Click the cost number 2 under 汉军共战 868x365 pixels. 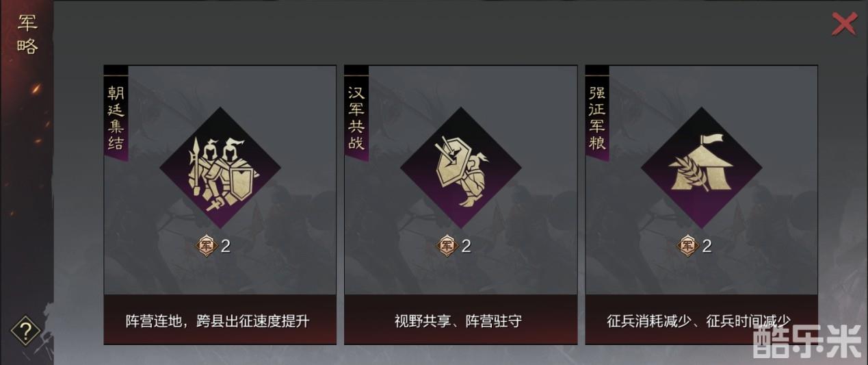coord(466,246)
